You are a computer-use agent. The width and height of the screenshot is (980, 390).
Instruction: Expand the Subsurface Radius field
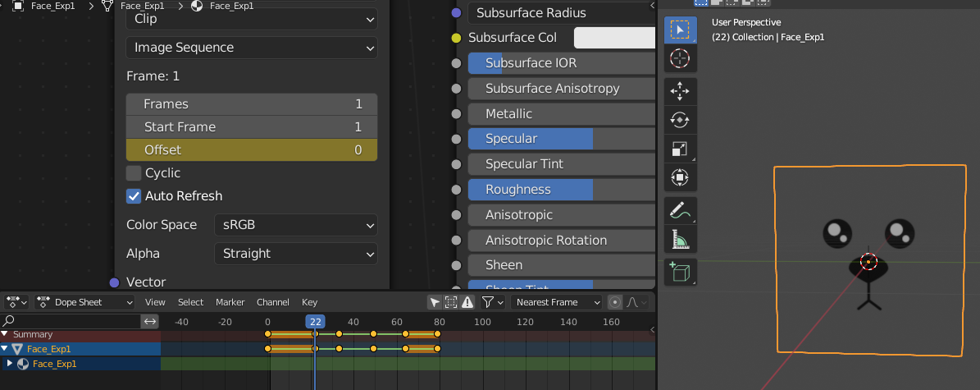[561, 12]
